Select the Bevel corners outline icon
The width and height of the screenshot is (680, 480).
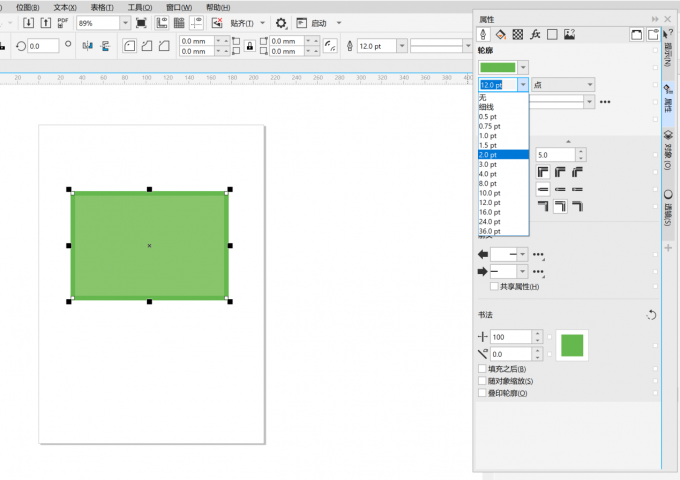pos(577,172)
